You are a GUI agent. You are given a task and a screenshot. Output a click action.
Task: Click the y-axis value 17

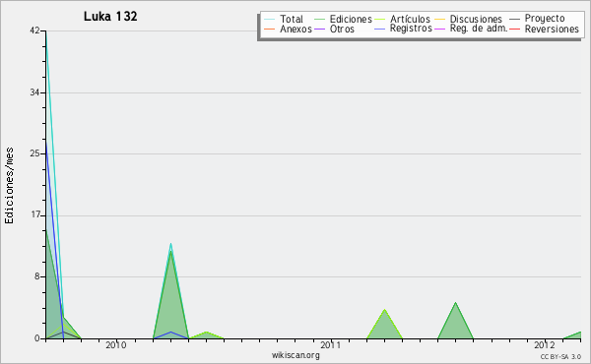35,215
